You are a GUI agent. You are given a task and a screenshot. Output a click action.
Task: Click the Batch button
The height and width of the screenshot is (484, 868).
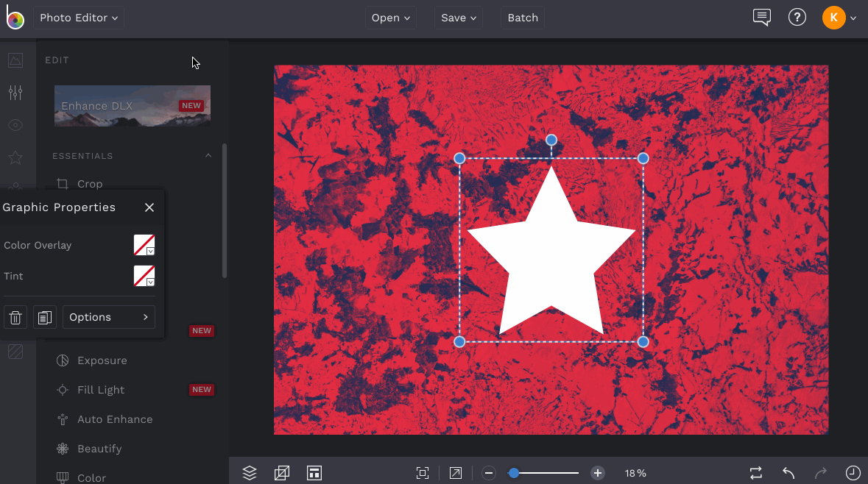coord(523,18)
